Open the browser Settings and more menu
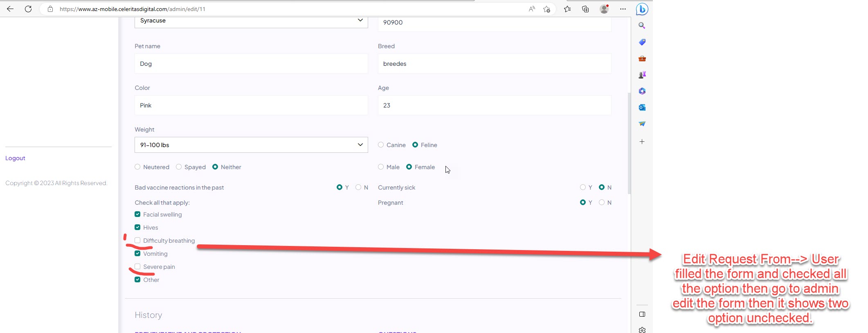The width and height of the screenshot is (868, 333). click(x=623, y=9)
